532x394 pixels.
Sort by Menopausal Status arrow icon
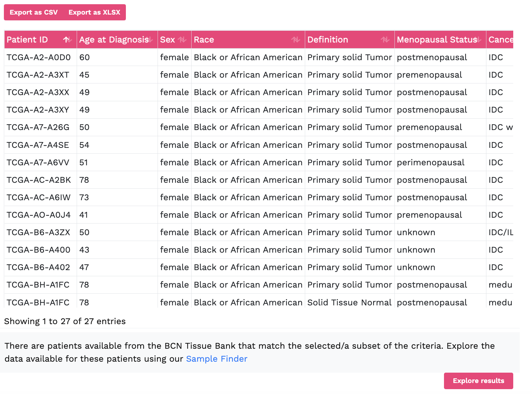(x=479, y=39)
